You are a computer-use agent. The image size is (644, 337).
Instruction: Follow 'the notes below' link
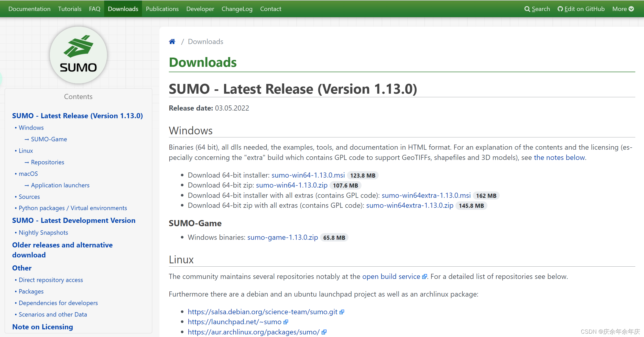pos(559,158)
